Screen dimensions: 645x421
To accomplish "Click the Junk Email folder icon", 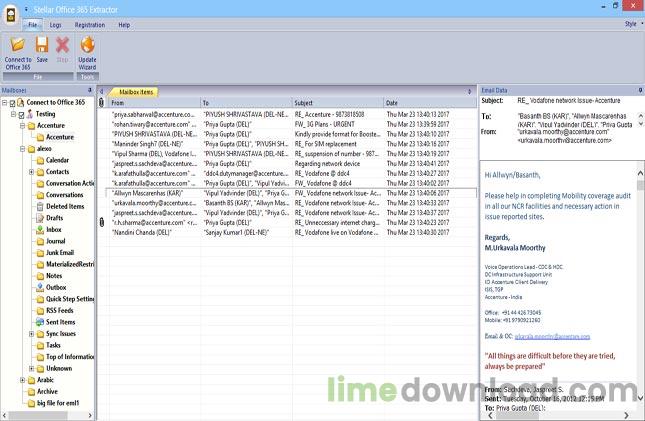I will tap(40, 253).
